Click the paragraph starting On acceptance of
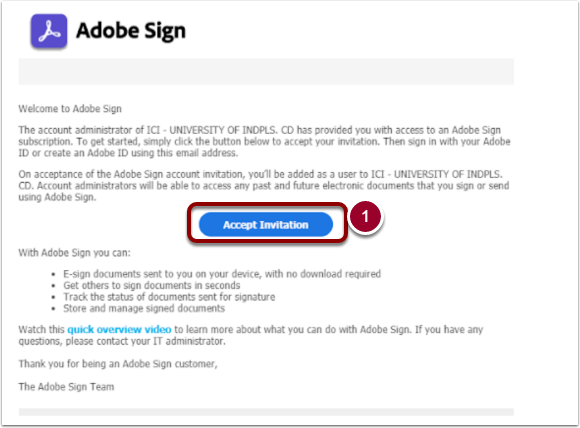The width and height of the screenshot is (580, 428). click(264, 185)
